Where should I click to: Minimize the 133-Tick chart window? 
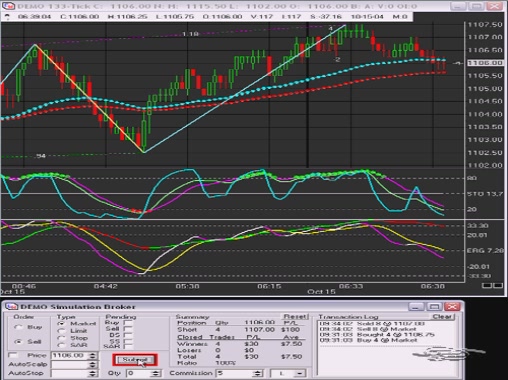coord(458,6)
